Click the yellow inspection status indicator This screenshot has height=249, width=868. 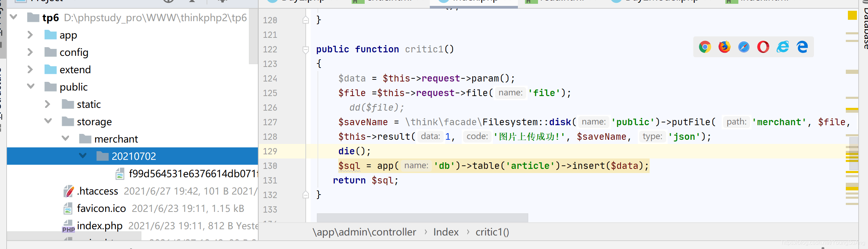click(x=852, y=16)
